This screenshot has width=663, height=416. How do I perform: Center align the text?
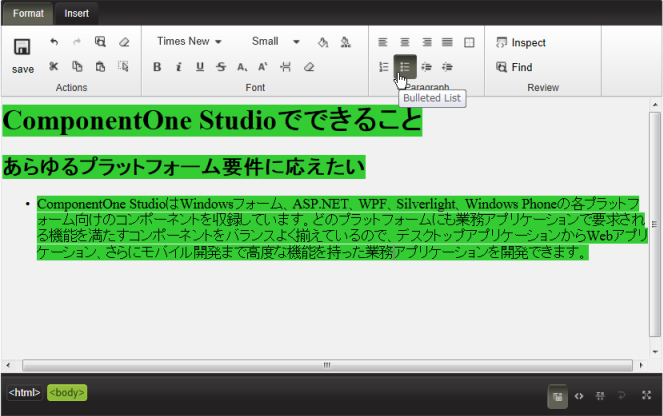[x=405, y=42]
